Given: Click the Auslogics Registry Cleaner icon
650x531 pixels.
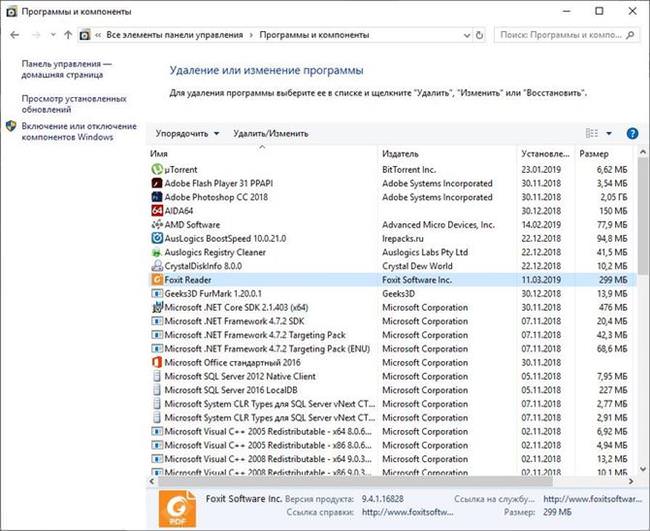Looking at the screenshot, I should point(157,252).
